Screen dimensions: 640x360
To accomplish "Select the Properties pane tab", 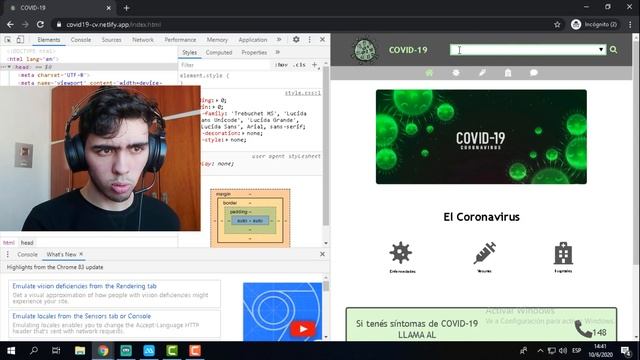I will [x=254, y=53].
